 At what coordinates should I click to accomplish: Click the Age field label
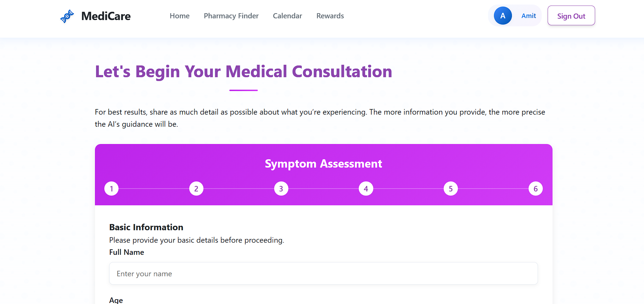tap(116, 300)
